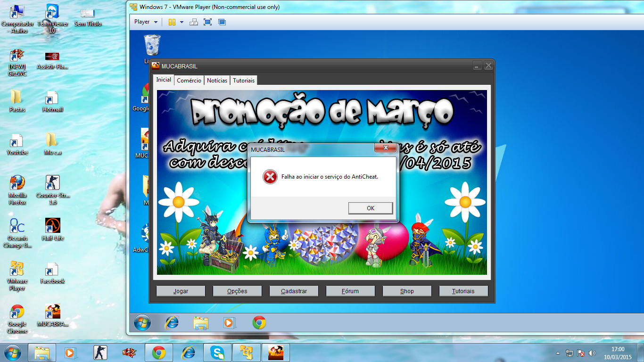The image size is (644, 362).
Task: Open the Player dropdown menu
Action: click(146, 22)
